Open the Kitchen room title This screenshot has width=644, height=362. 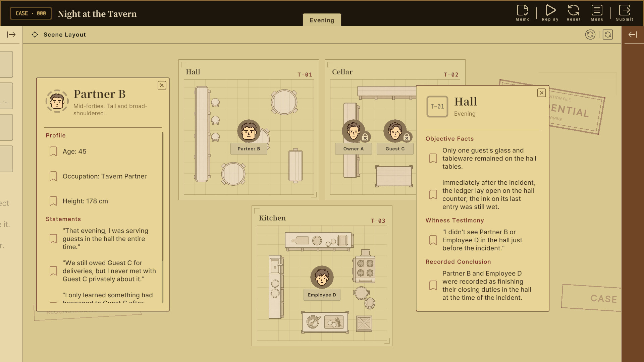coord(272,218)
